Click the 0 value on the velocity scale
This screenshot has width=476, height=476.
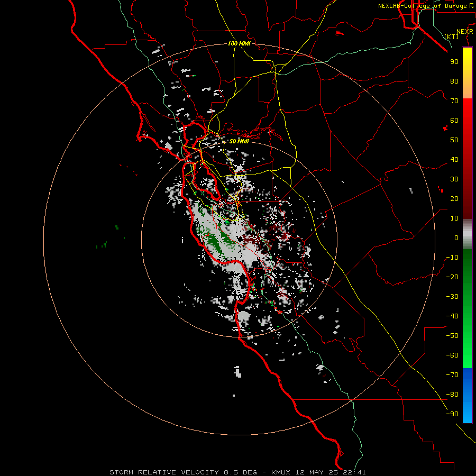[456, 237]
